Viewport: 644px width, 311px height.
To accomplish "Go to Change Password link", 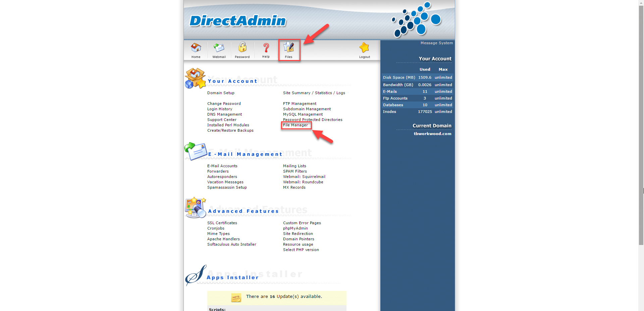I will click(224, 104).
